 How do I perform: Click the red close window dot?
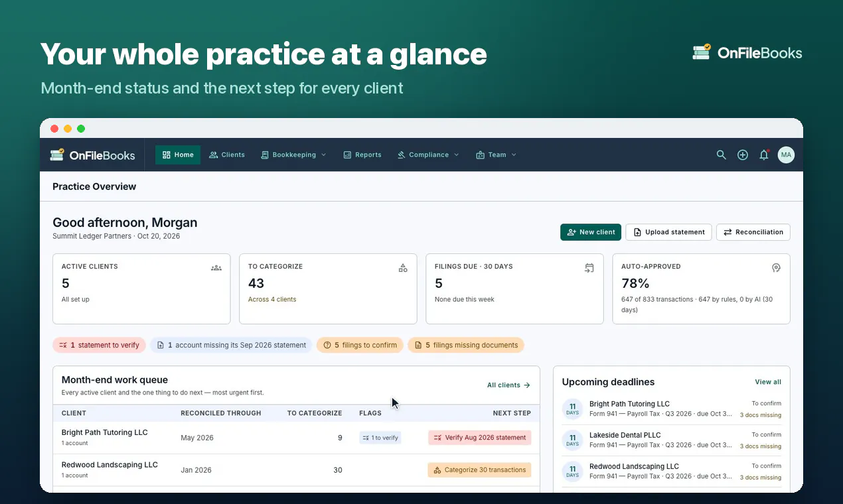54,129
